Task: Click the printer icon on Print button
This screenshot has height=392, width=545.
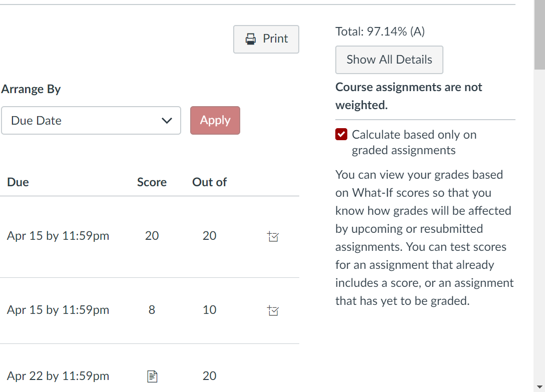Action: coord(250,39)
